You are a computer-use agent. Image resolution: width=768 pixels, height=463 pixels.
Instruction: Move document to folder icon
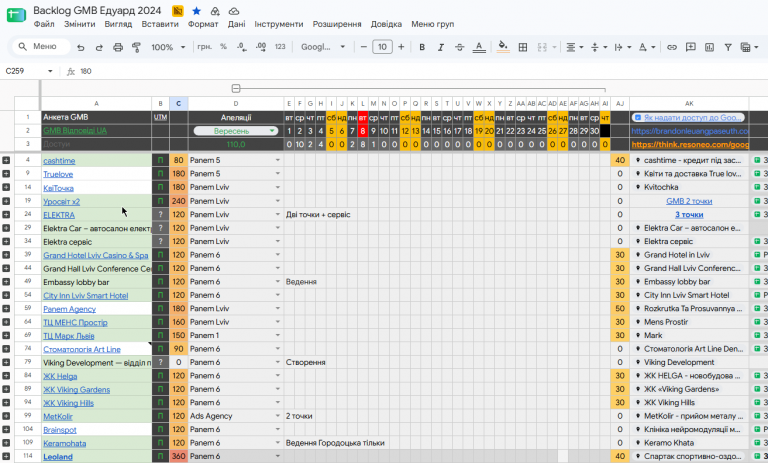pos(215,11)
